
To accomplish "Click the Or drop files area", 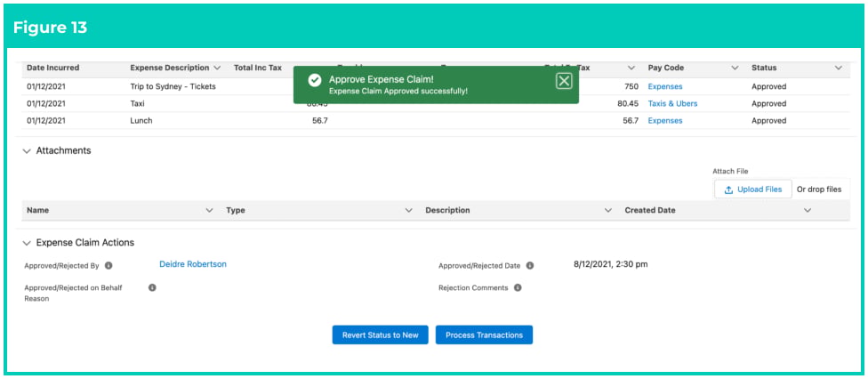I will pyautogui.click(x=819, y=189).
